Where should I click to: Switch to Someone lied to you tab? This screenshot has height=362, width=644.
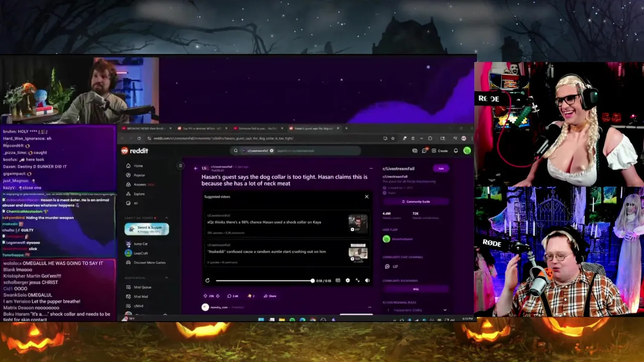click(259, 128)
